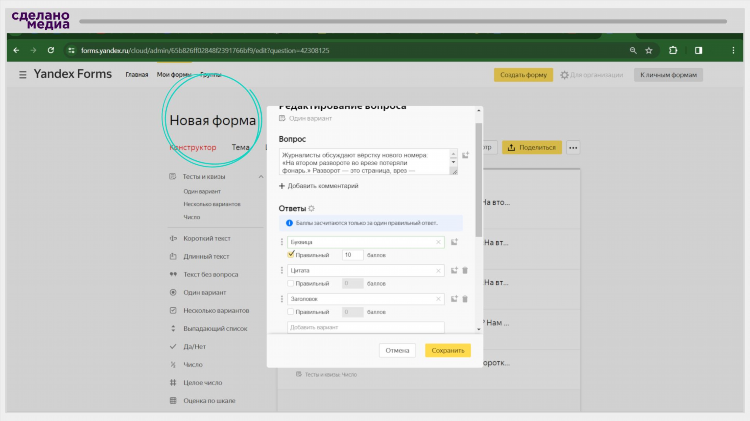Open the browser extensions puzzle icon

tap(673, 50)
